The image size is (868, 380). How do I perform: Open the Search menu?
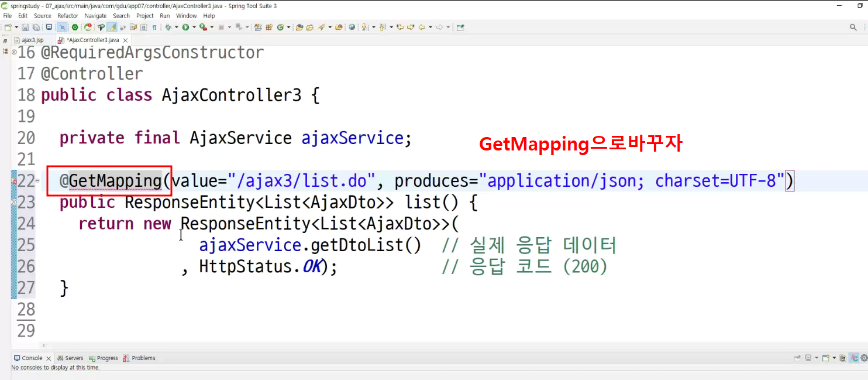122,16
